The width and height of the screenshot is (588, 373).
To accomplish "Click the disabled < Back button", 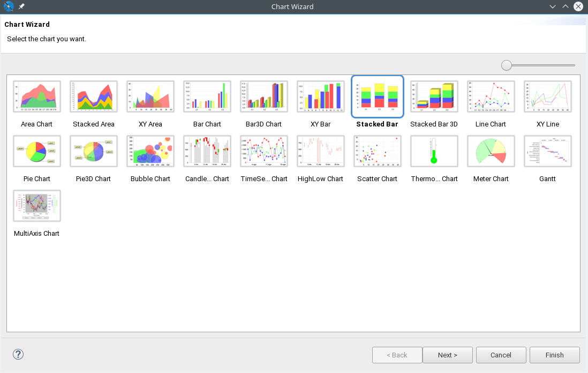I will 397,355.
